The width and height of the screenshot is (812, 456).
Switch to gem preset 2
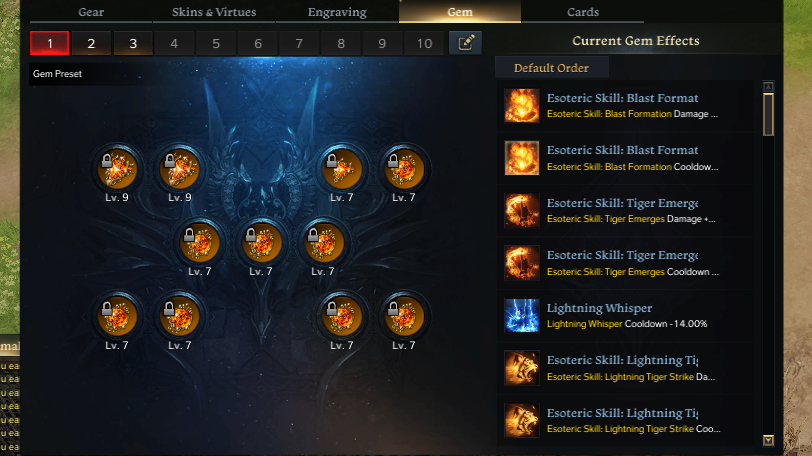click(x=91, y=43)
